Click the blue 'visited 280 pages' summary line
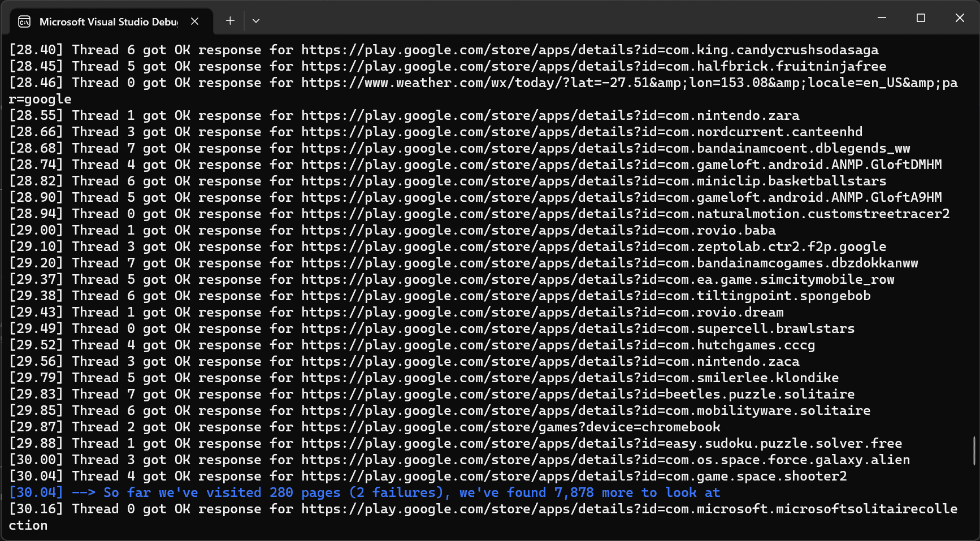 point(365,492)
